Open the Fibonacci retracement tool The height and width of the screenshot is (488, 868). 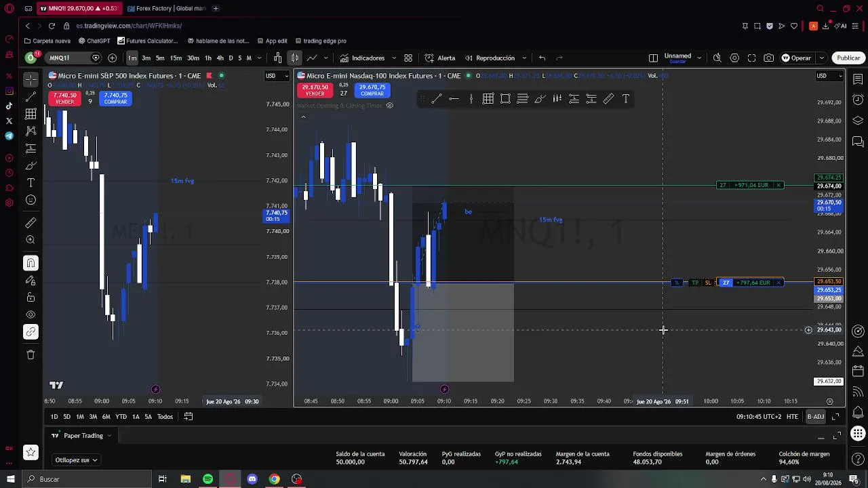(x=31, y=114)
